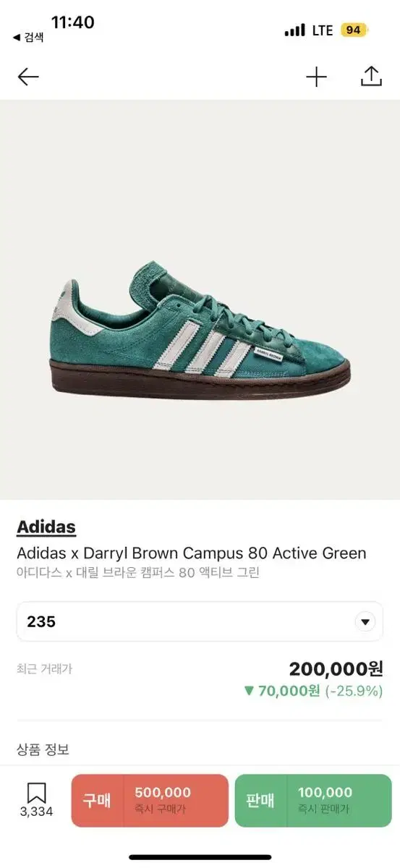Tap the back arrow icon

coord(28,77)
